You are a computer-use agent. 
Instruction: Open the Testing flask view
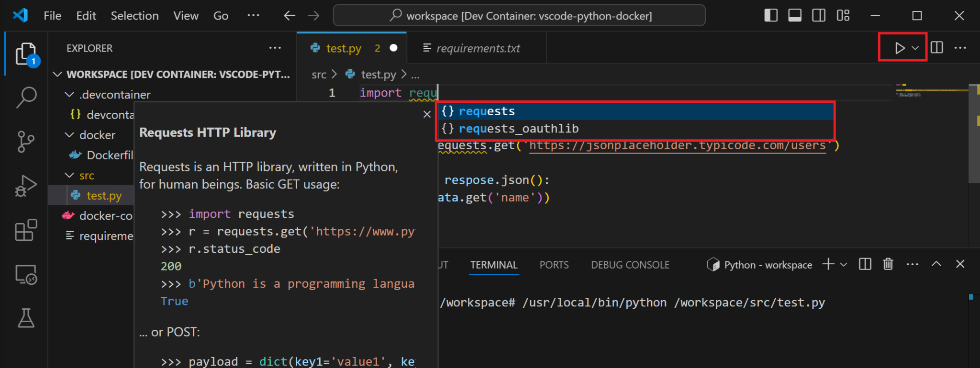(x=26, y=318)
